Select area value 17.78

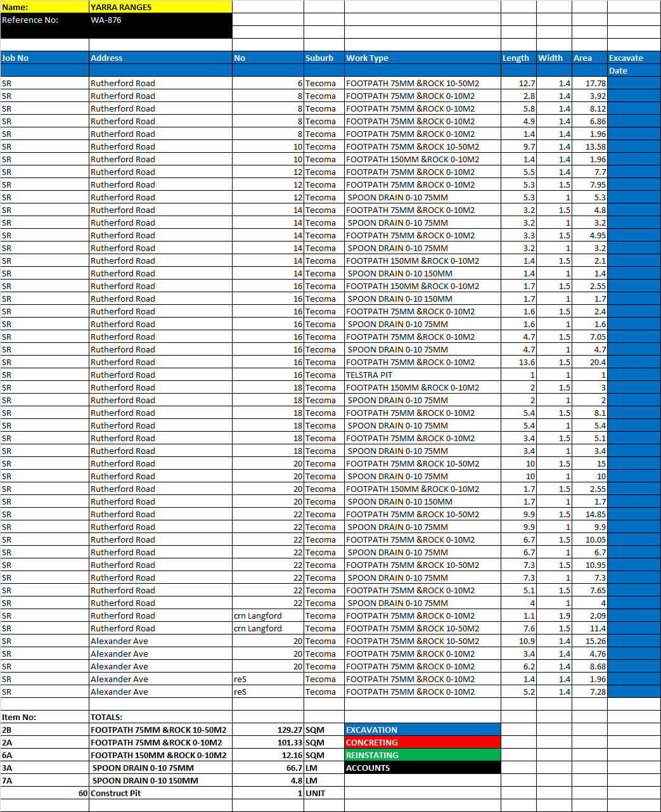(x=589, y=83)
